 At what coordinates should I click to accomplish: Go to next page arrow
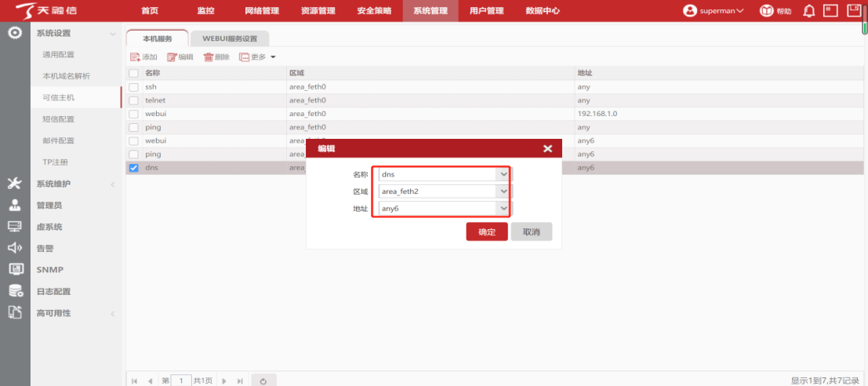(224, 381)
